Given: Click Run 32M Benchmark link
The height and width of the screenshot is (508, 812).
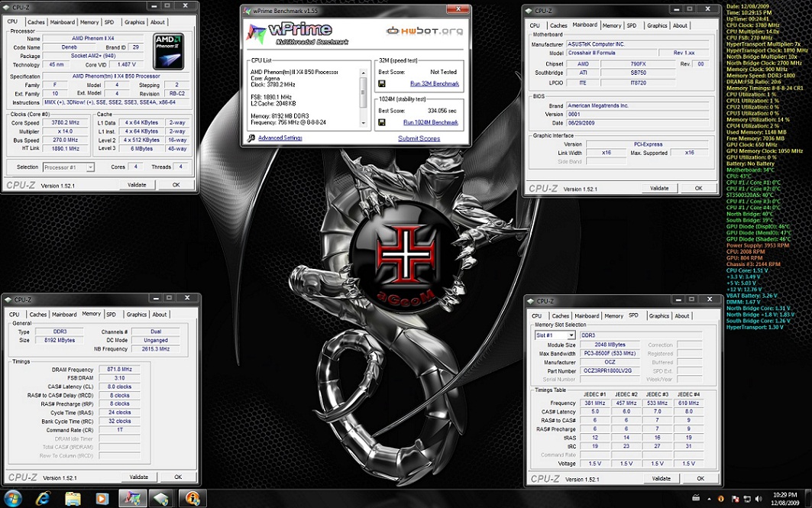Looking at the screenshot, I should (435, 83).
